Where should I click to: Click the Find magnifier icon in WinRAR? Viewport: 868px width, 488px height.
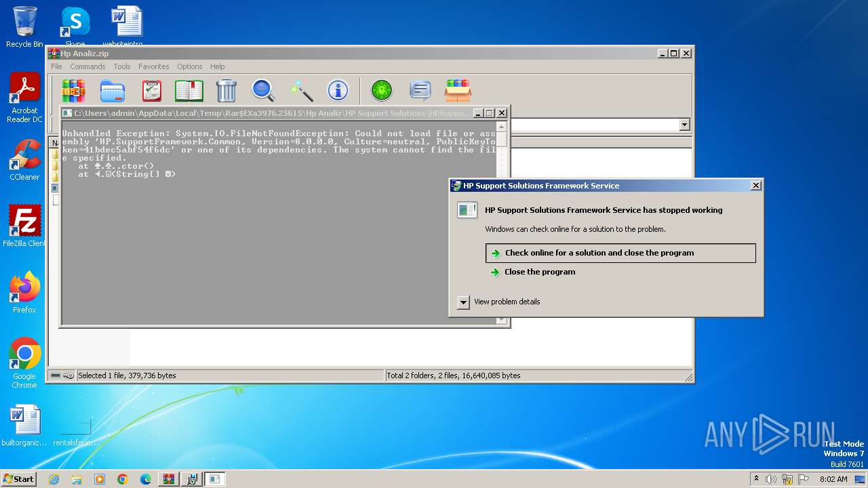tap(263, 90)
